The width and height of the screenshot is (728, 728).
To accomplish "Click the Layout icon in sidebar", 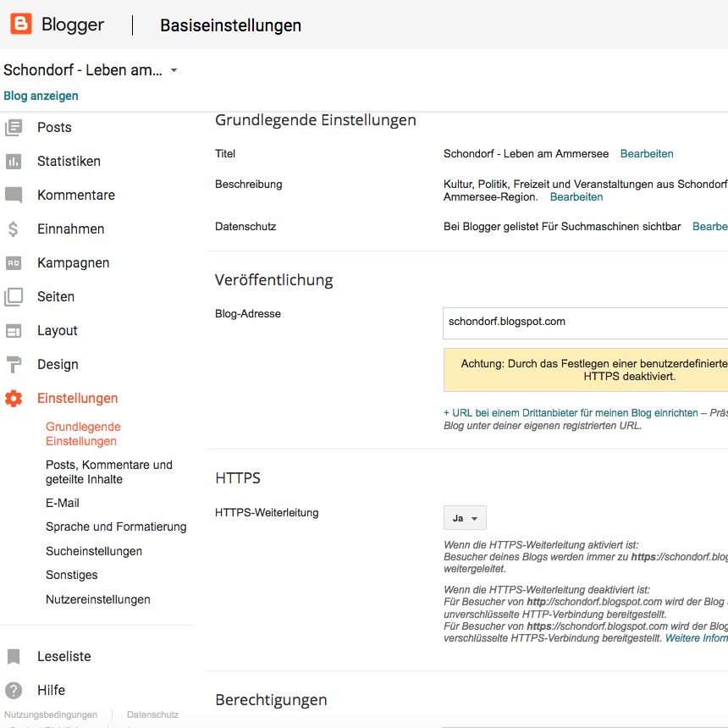I will [14, 331].
